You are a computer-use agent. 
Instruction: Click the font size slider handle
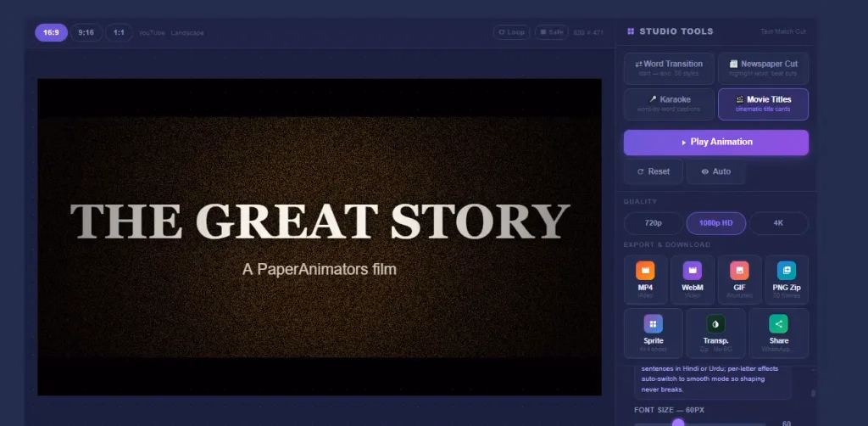[678, 423]
